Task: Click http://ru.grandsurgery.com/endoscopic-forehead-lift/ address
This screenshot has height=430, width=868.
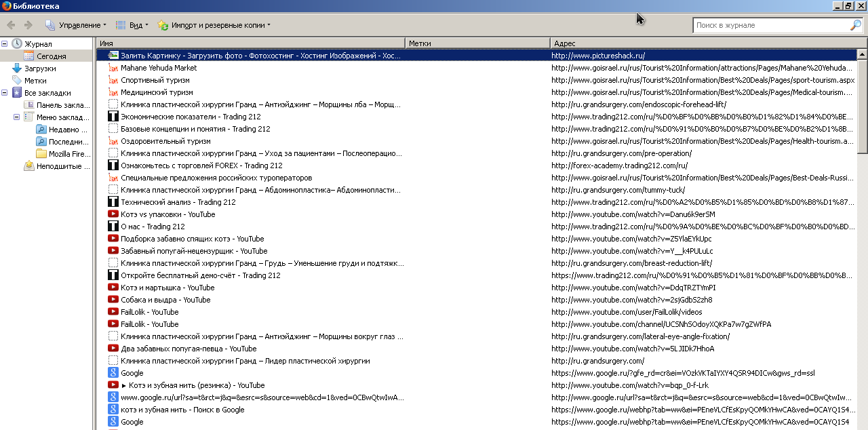Action: pos(639,104)
